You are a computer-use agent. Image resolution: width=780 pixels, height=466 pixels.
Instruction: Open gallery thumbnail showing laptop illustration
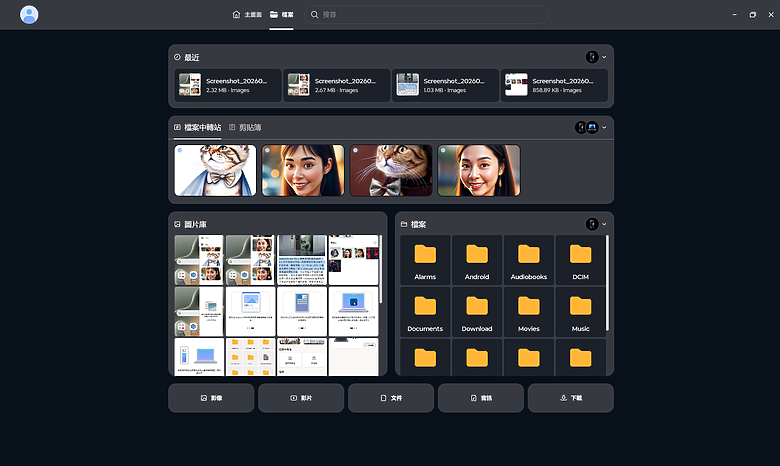click(354, 311)
